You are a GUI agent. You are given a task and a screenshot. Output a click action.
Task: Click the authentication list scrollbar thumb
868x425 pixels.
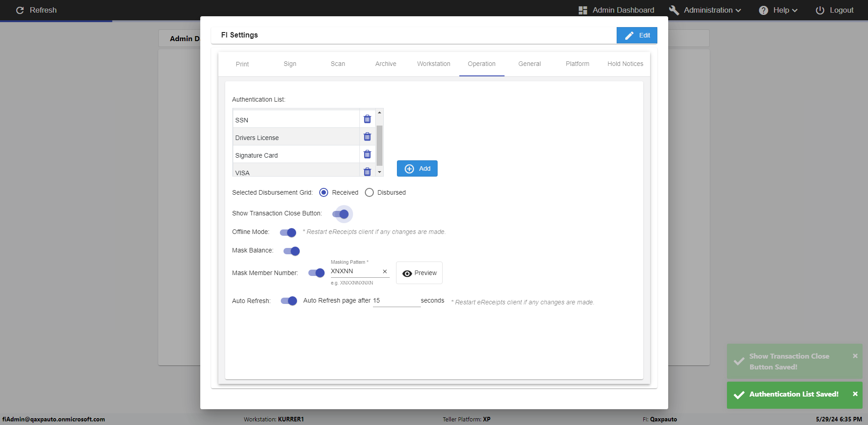coord(379,145)
